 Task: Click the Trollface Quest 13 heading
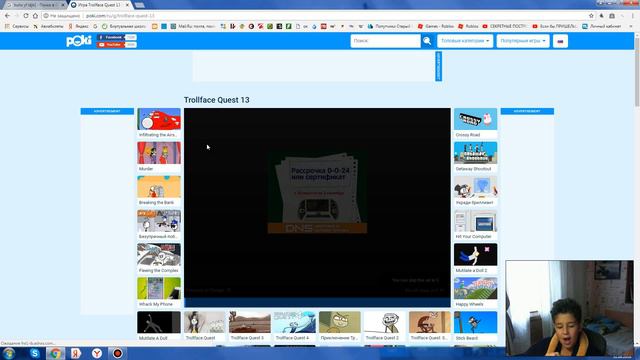[x=216, y=100]
